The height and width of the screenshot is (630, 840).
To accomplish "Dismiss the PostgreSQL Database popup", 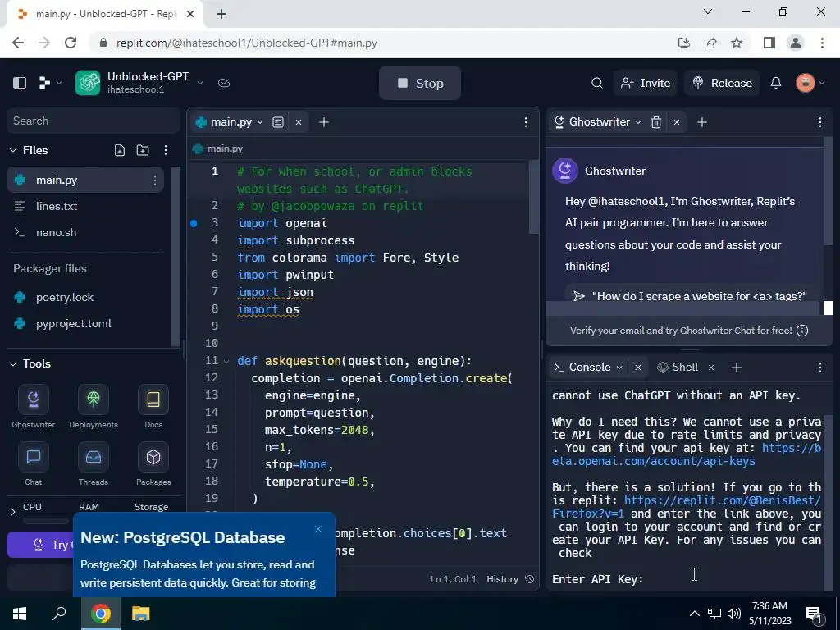I will point(318,529).
